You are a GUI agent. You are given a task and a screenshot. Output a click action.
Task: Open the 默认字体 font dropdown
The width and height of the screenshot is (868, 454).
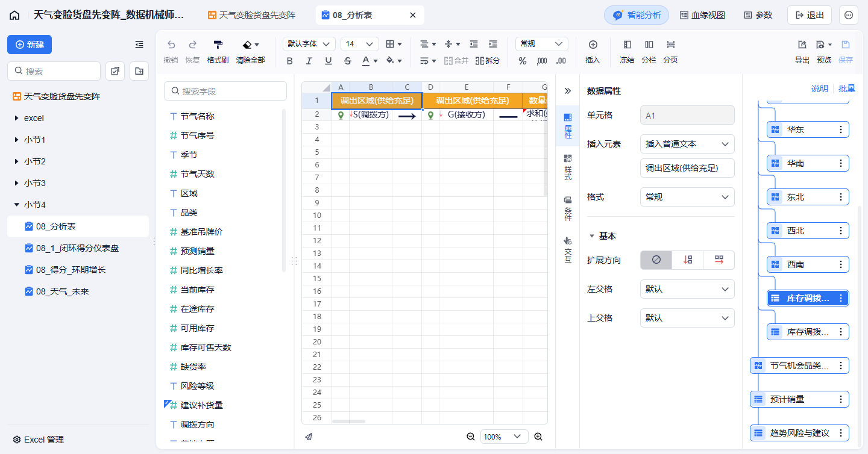point(309,44)
